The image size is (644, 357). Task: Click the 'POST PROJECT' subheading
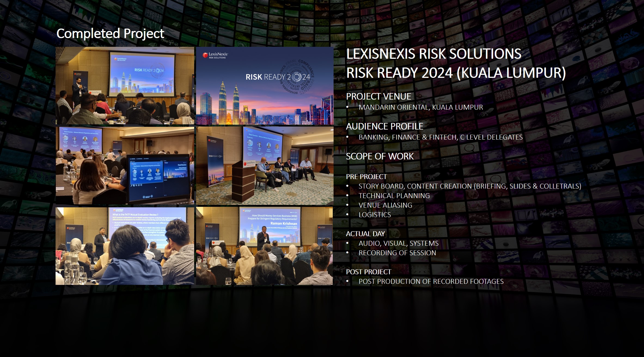click(368, 272)
